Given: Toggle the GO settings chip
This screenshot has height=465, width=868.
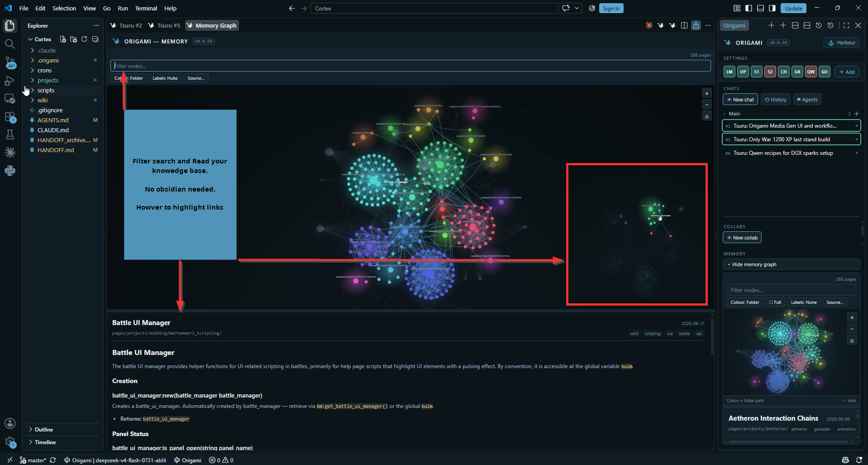Looking at the screenshot, I should click(x=825, y=72).
